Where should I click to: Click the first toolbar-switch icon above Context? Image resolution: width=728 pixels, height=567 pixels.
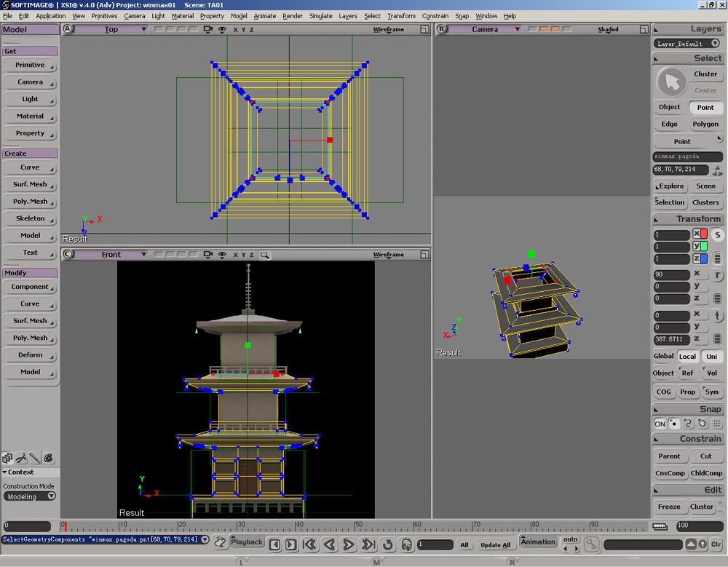point(7,458)
